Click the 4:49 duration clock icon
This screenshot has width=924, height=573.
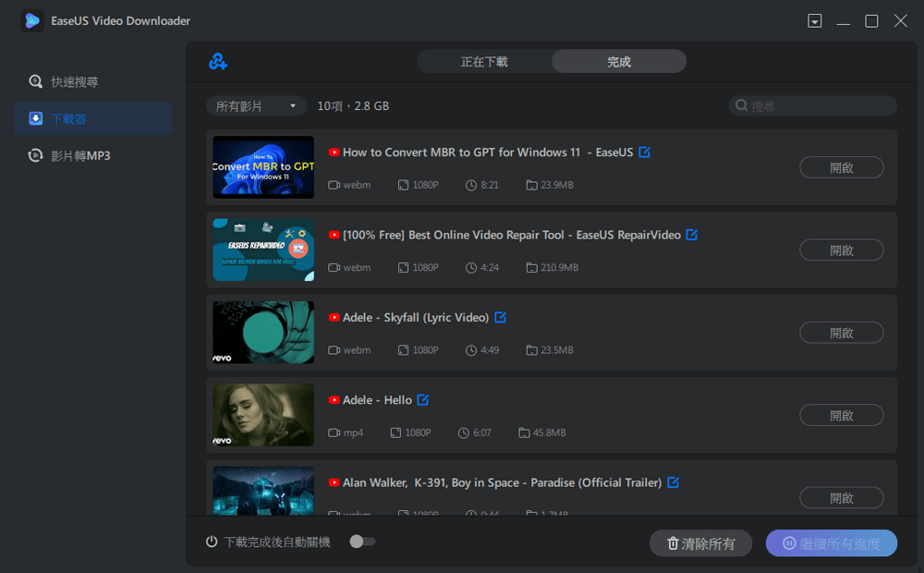471,350
